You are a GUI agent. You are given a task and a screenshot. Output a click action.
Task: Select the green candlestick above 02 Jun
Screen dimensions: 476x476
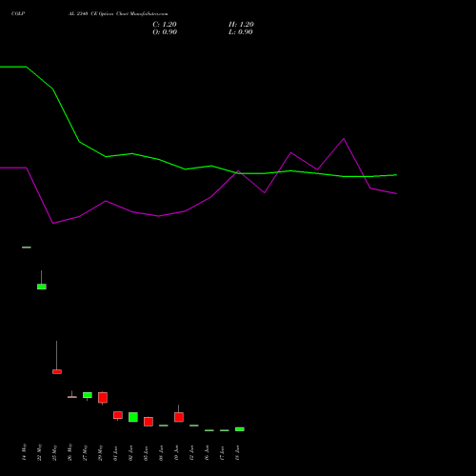tap(133, 417)
